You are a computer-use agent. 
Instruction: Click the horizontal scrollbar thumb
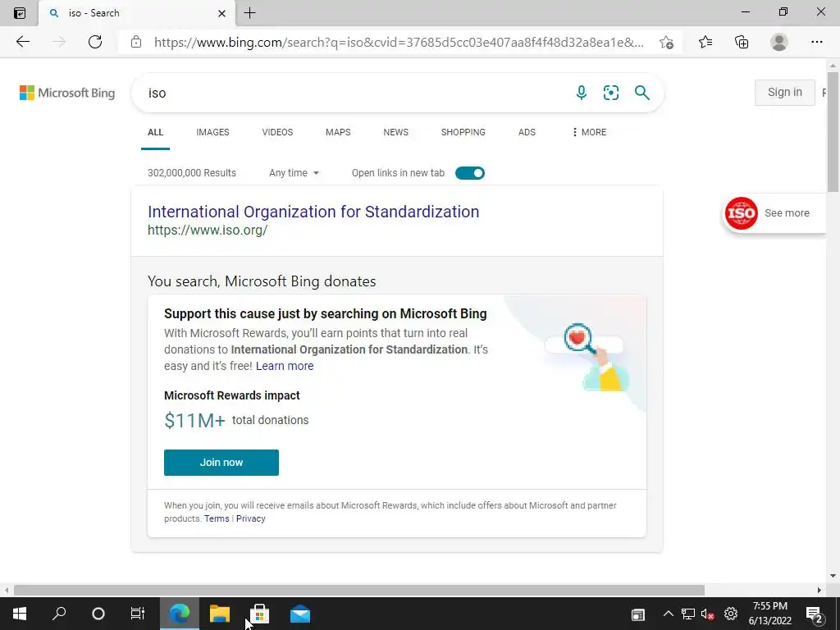359,590
